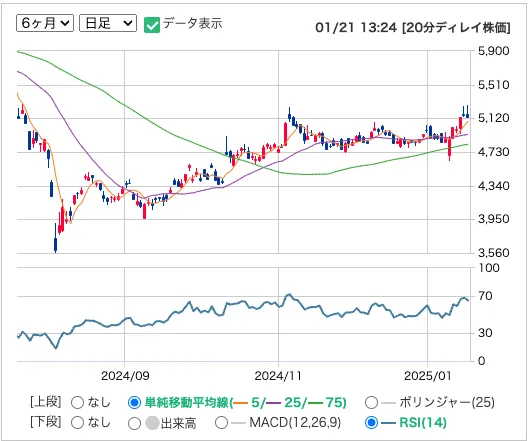This screenshot has width=528, height=441.
Task: Click the 5,120 price axis label
Action: click(493, 118)
